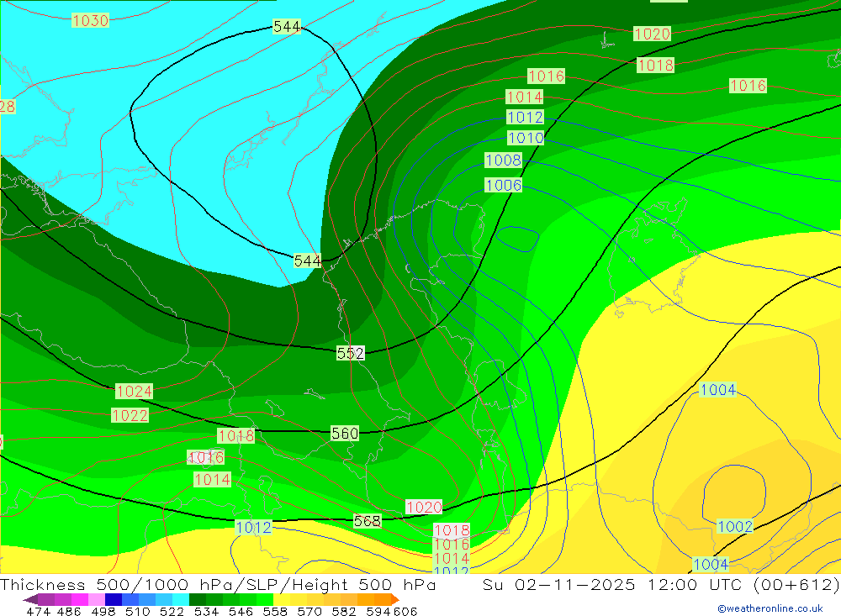This screenshot has width=841, height=616.
Task: Click the blue 1010 isobar label
Action: (x=526, y=138)
